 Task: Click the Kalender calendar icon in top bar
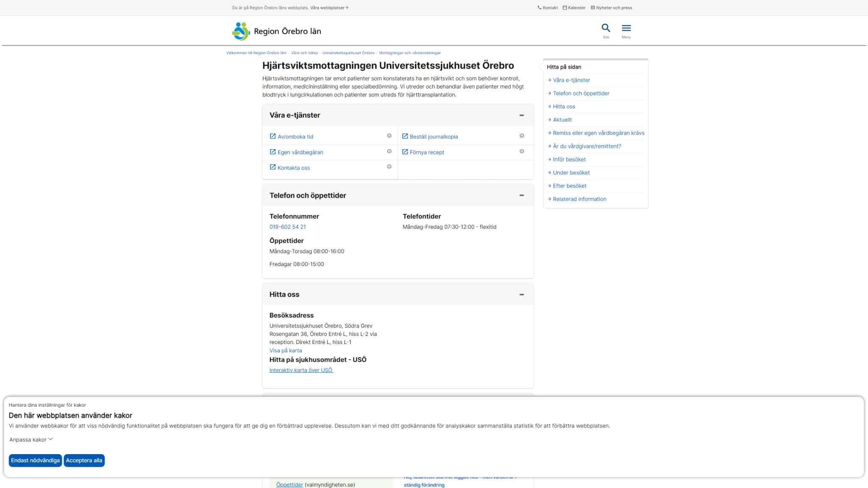pyautogui.click(x=565, y=8)
